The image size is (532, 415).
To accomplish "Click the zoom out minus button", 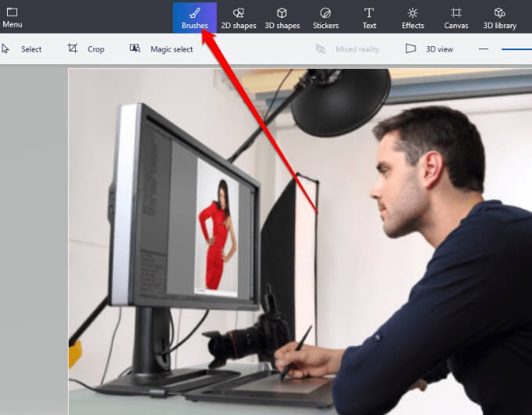I will click(483, 49).
